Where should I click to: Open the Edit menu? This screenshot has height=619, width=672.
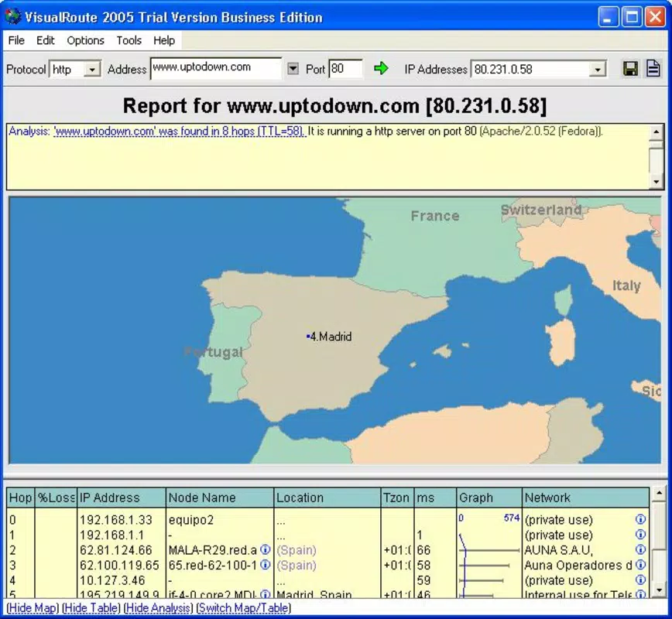45,40
